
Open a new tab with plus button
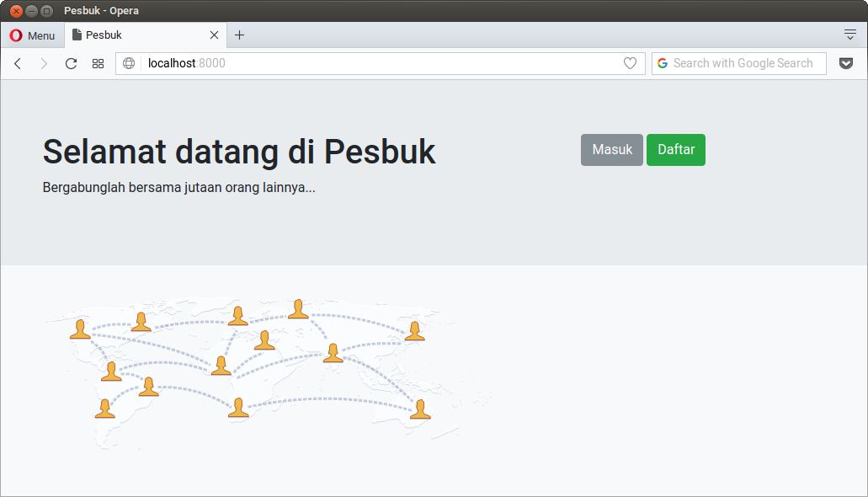tap(240, 35)
